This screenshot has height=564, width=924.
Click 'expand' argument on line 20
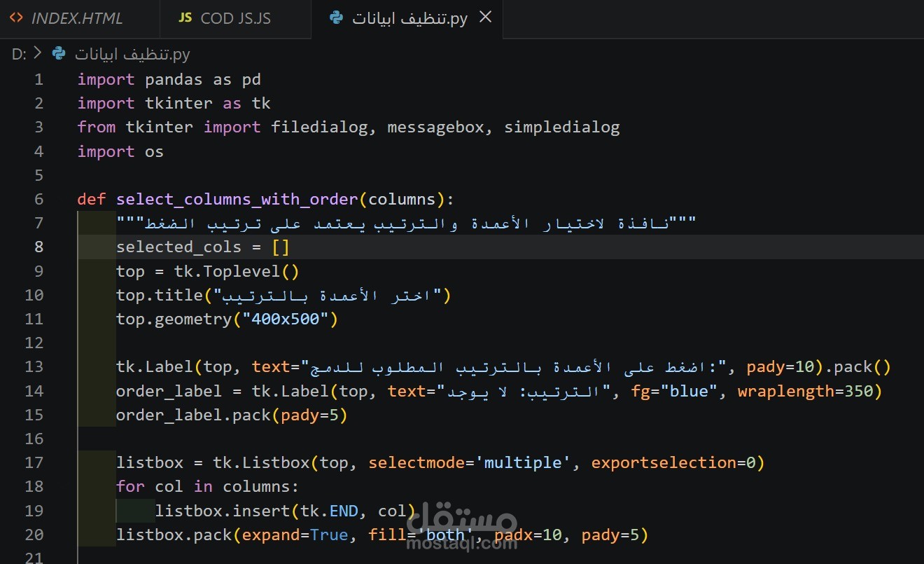(x=271, y=535)
